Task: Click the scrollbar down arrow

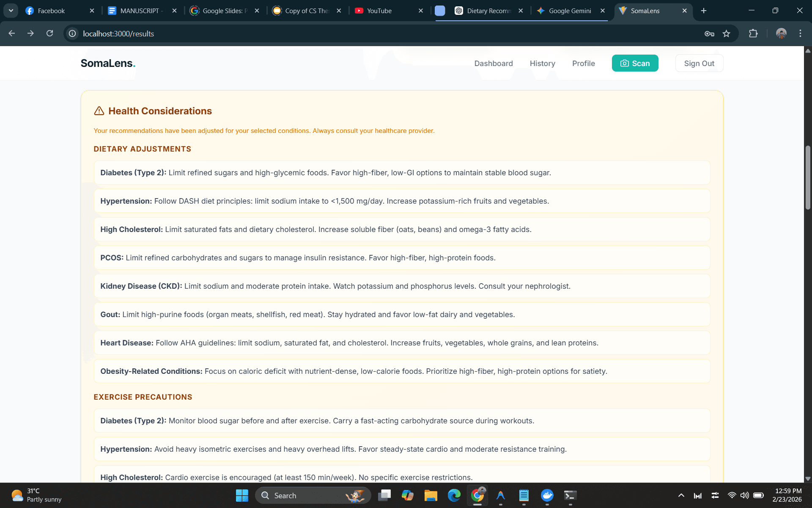Action: click(x=808, y=478)
